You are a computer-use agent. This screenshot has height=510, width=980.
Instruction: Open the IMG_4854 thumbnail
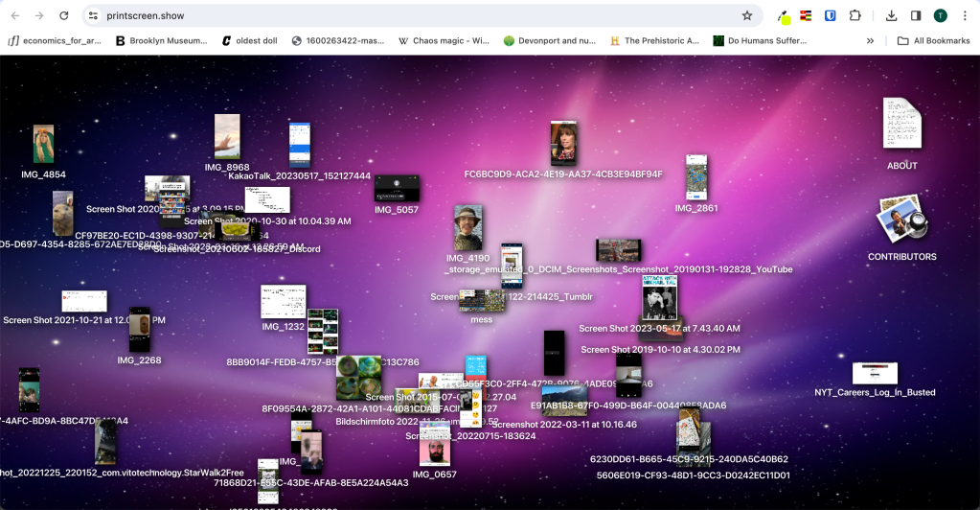tap(43, 144)
